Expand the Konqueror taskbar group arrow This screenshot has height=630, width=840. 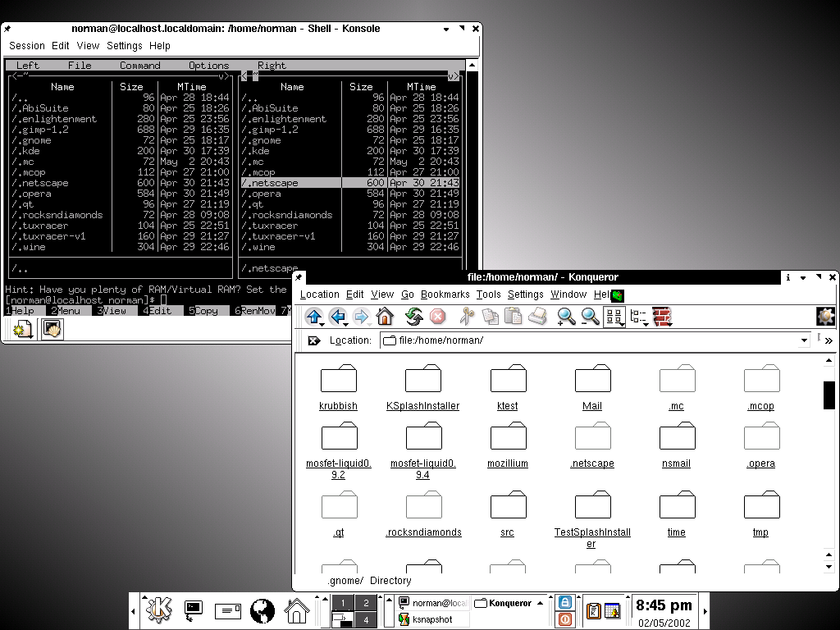click(540, 603)
